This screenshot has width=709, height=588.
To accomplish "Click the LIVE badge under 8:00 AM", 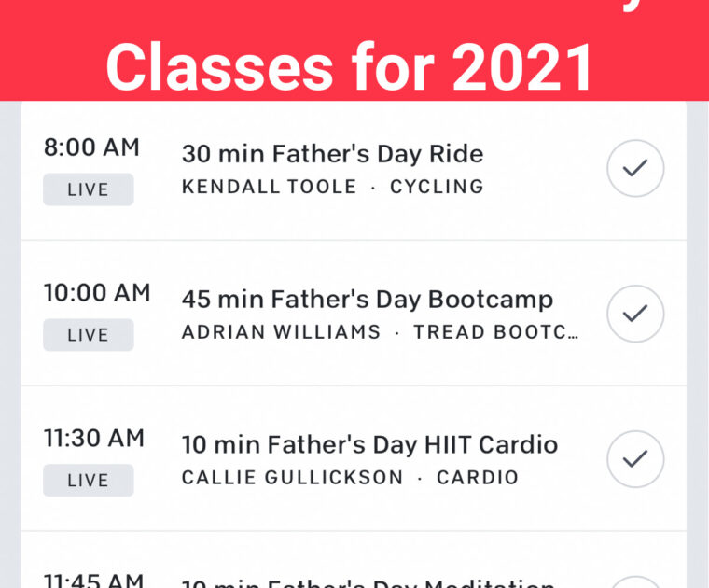I will click(88, 189).
